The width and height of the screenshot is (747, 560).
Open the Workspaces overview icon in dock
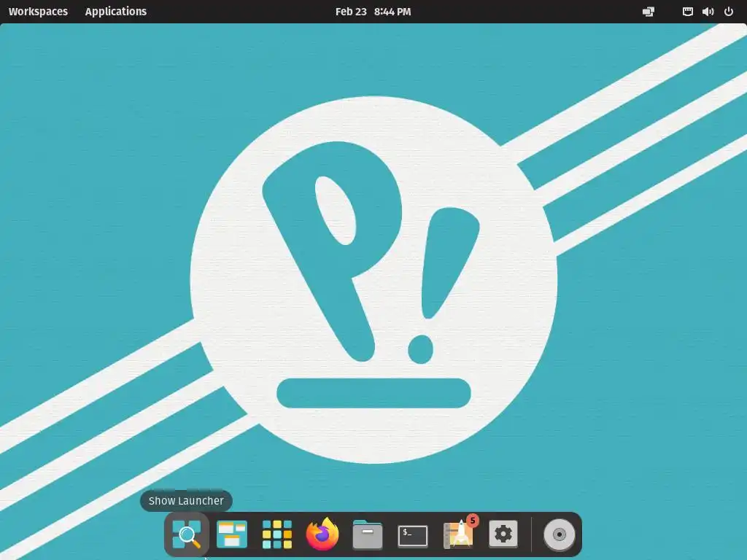232,534
